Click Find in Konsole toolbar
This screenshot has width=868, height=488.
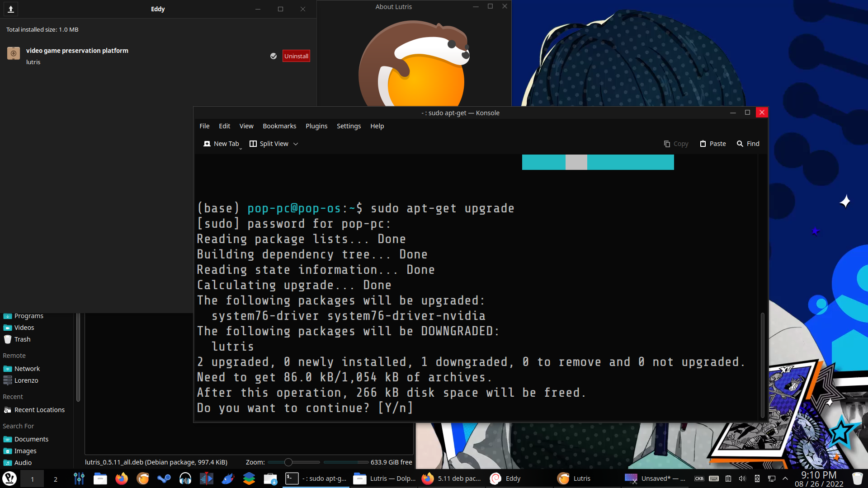pyautogui.click(x=748, y=144)
